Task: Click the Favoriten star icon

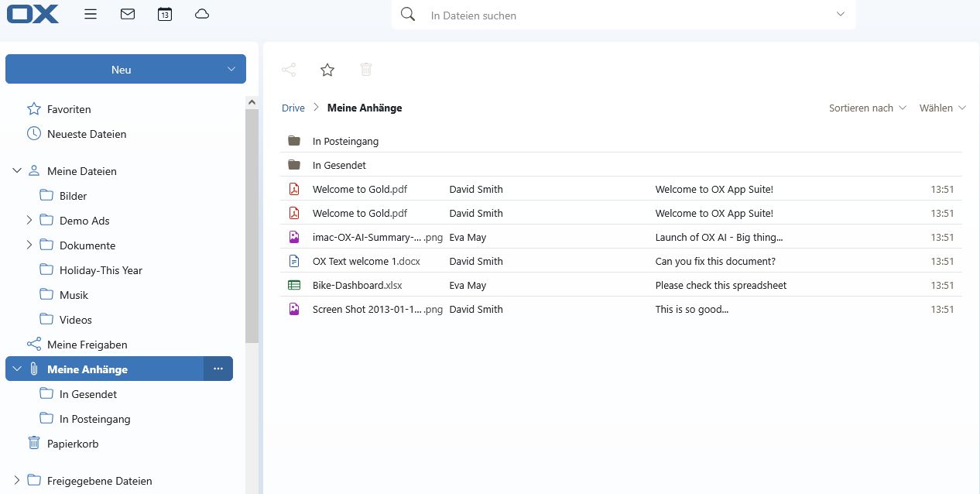Action: (34, 108)
